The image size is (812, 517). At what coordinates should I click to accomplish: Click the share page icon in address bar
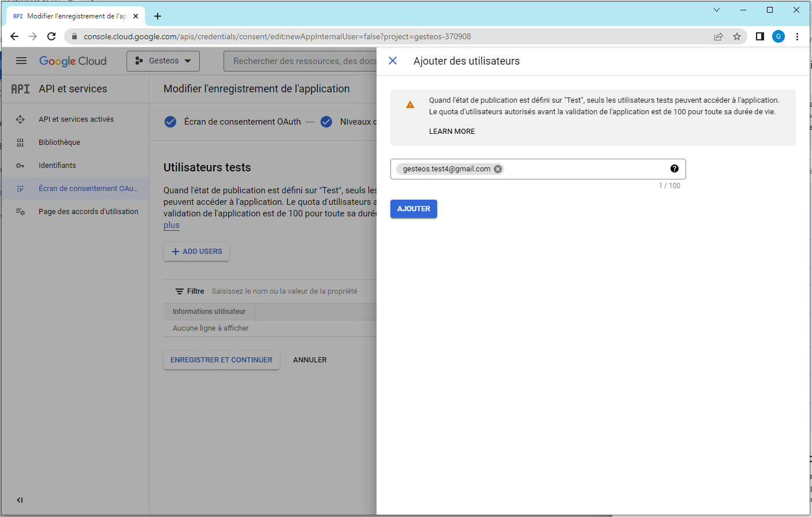point(718,36)
